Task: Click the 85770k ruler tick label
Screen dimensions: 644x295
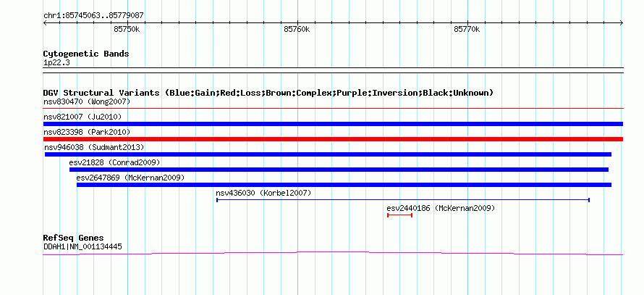Action: pos(467,29)
